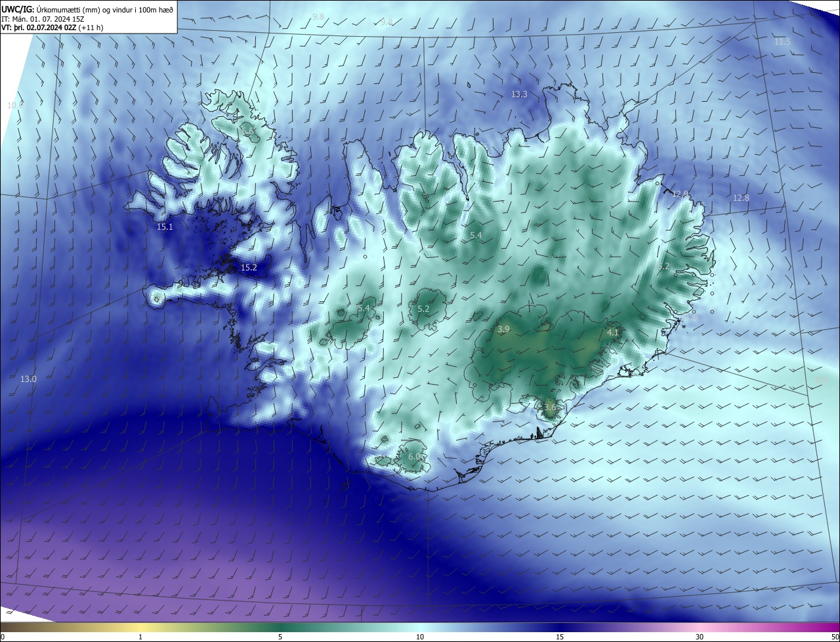Click the 12.9 value label at the northeast coast
The image size is (840, 642).
click(x=681, y=194)
